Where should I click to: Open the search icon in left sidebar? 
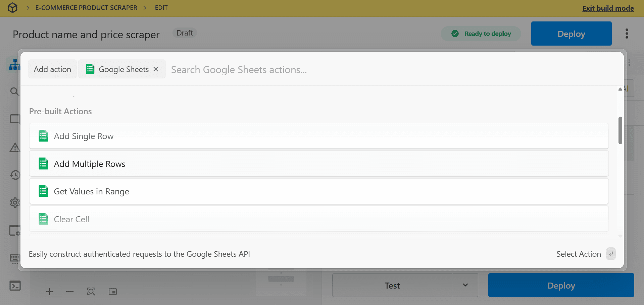tap(14, 91)
